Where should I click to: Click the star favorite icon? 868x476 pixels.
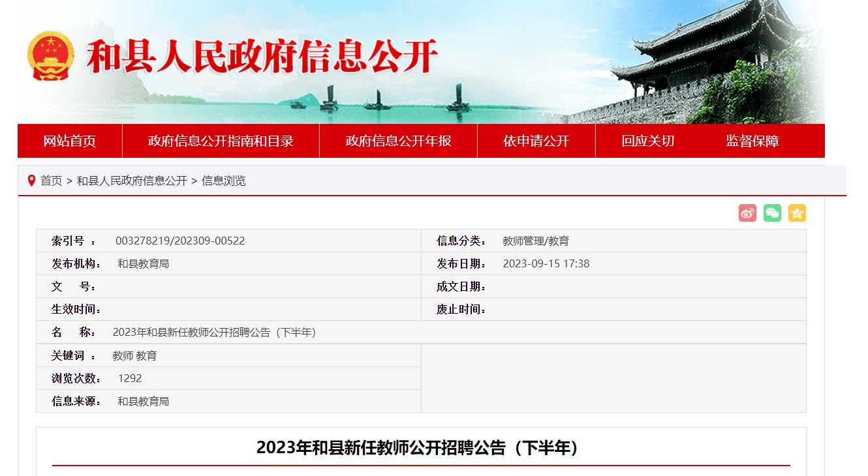[797, 213]
